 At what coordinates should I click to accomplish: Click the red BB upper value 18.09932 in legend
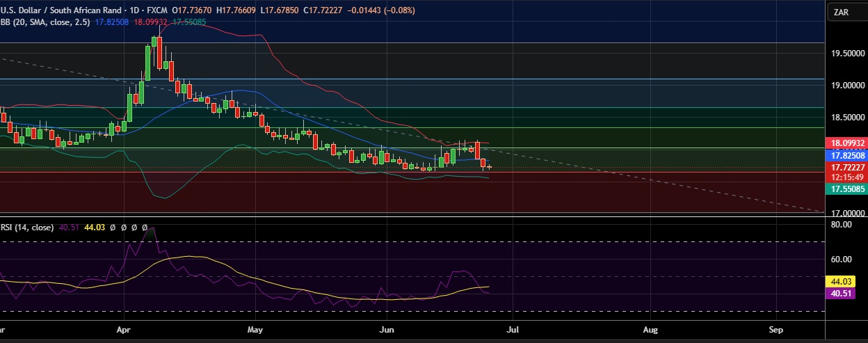coord(150,22)
